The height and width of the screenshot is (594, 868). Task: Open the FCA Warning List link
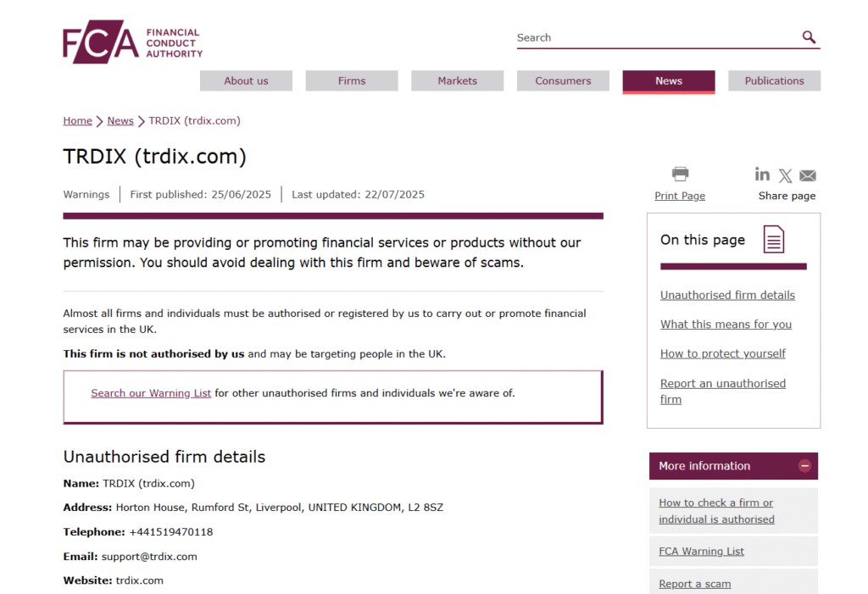[701, 552]
